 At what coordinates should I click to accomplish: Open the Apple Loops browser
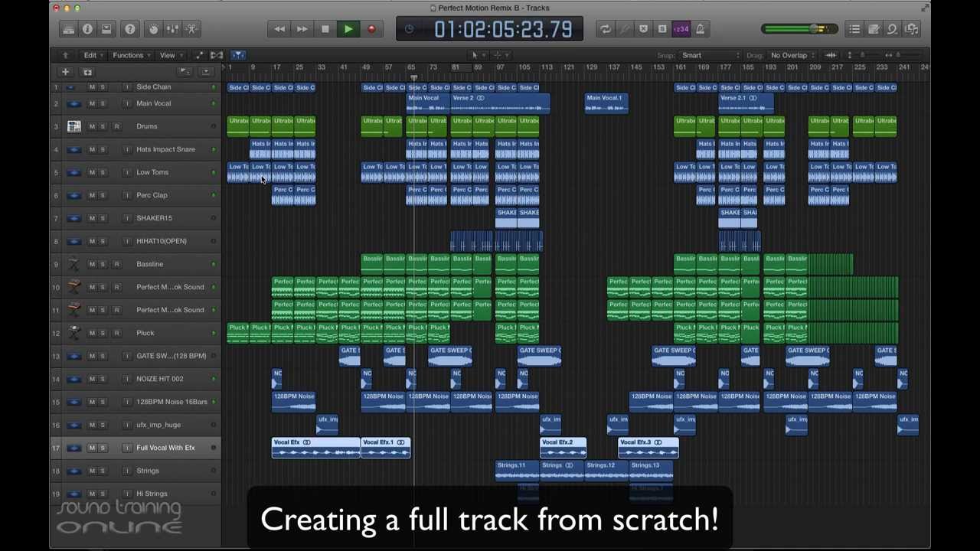(893, 29)
